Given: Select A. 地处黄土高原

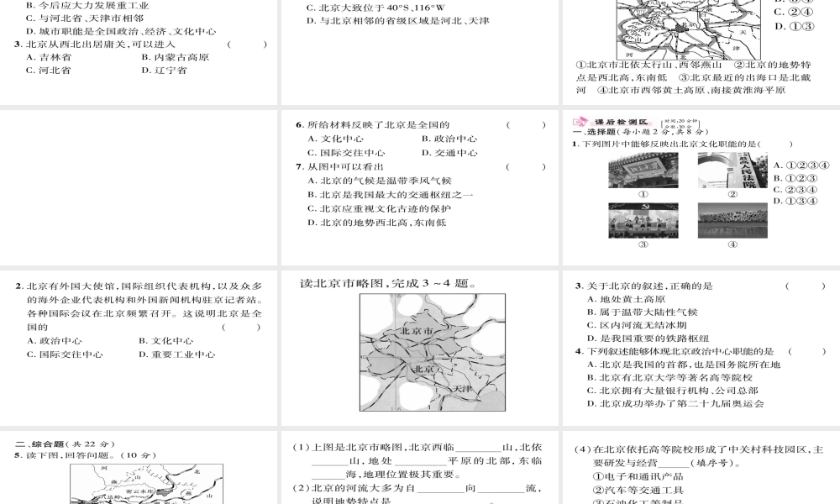Looking at the screenshot, I should click(627, 299).
